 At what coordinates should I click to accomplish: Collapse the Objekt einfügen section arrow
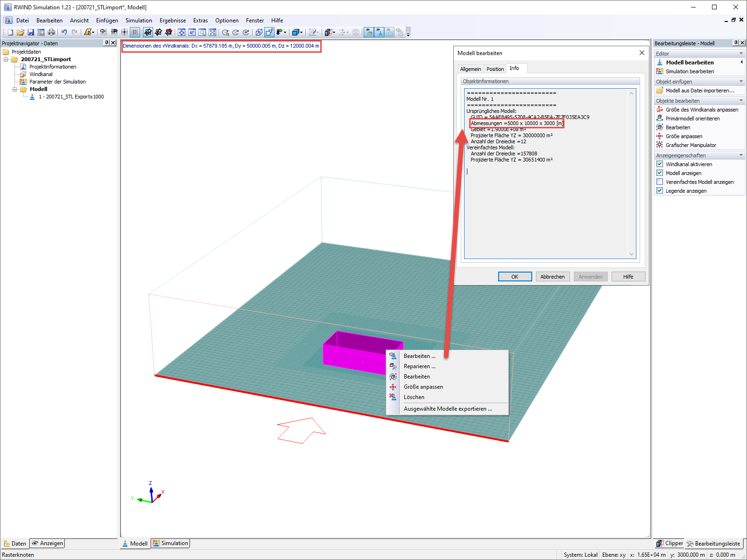tap(741, 82)
